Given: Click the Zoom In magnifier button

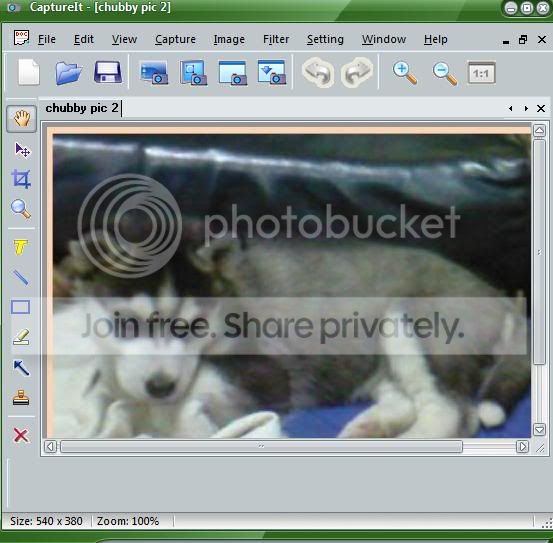Looking at the screenshot, I should 405,73.
